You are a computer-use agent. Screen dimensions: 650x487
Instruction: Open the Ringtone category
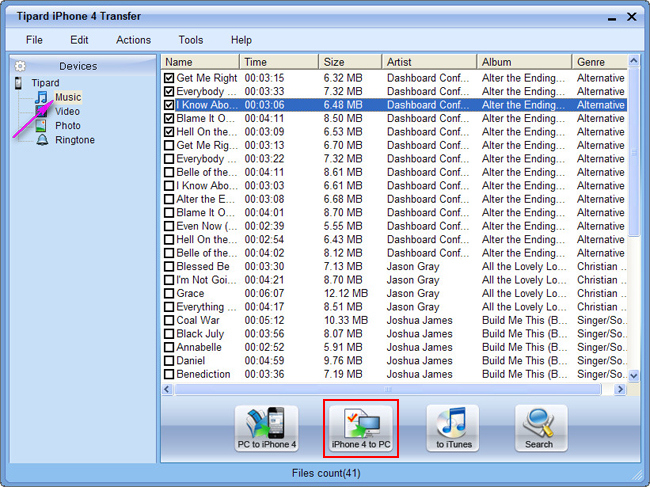[75, 140]
